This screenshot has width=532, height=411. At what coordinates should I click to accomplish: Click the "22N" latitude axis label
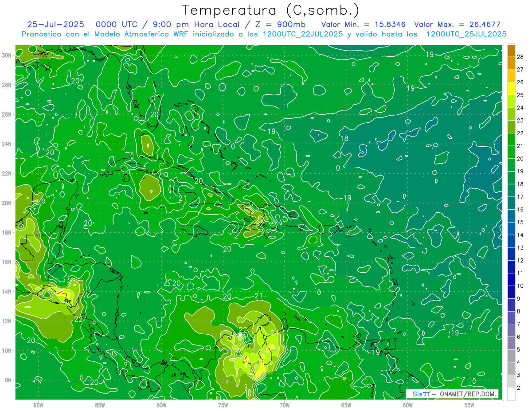[x=6, y=173]
